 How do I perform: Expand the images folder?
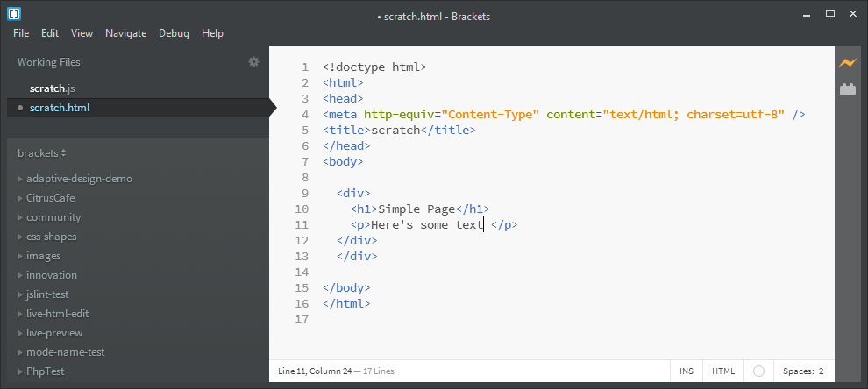click(x=20, y=256)
